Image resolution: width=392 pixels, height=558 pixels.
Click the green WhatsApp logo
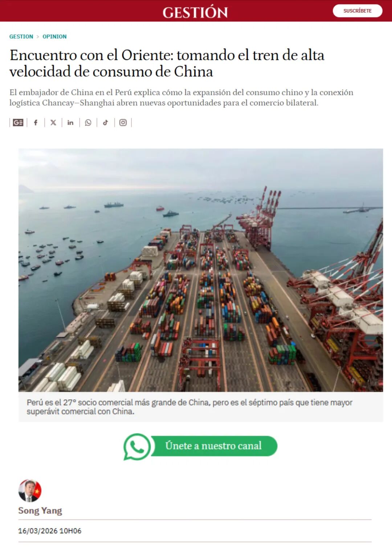137,446
